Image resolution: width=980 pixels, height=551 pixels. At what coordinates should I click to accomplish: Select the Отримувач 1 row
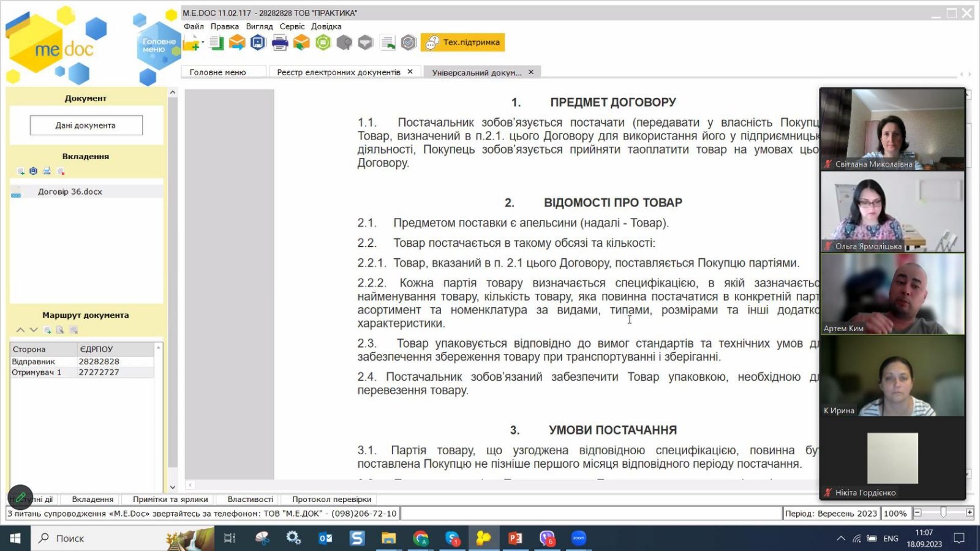point(82,372)
